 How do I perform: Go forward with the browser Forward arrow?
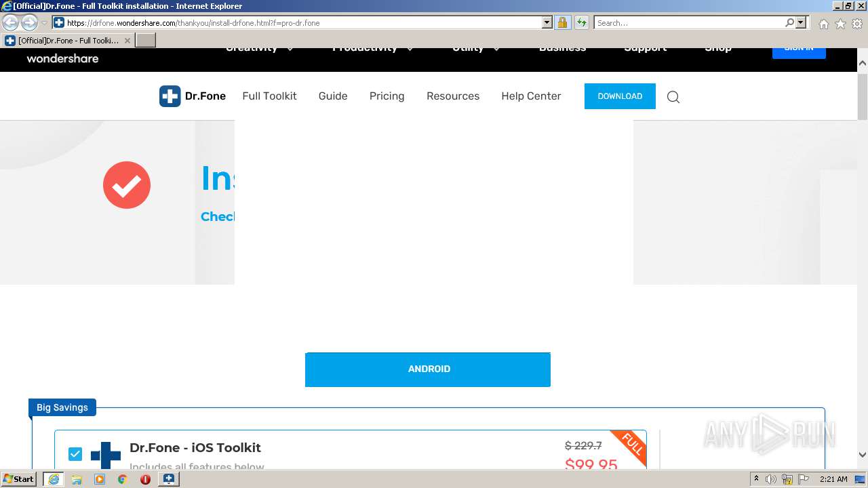29,22
